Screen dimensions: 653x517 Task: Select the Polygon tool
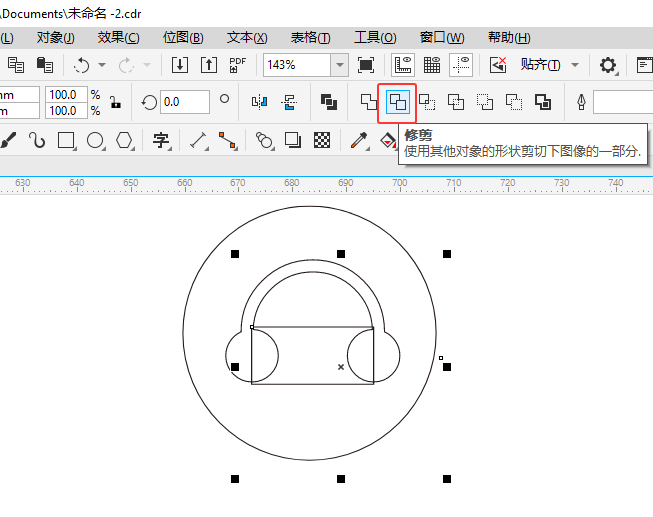point(125,140)
